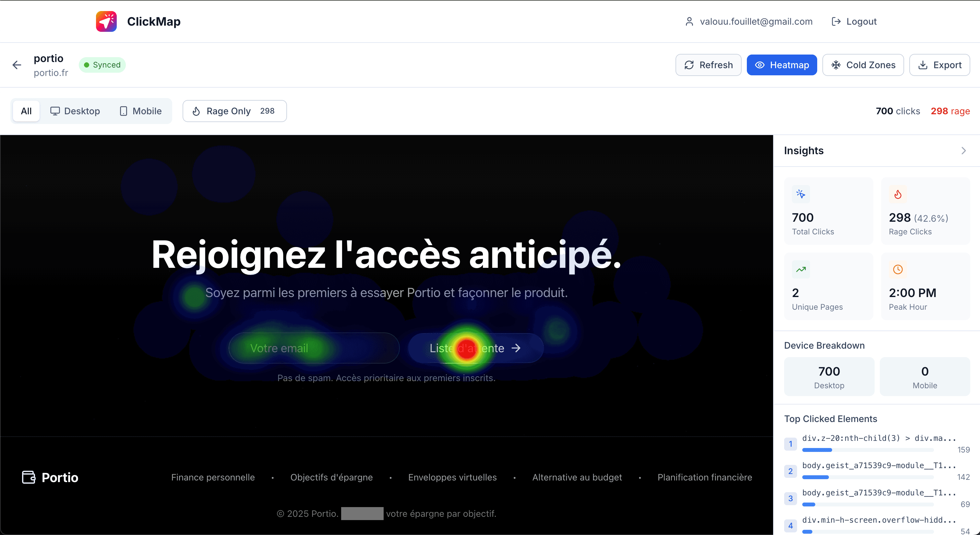The image size is (980, 535).
Task: Click the Votre email input field
Action: pos(314,348)
